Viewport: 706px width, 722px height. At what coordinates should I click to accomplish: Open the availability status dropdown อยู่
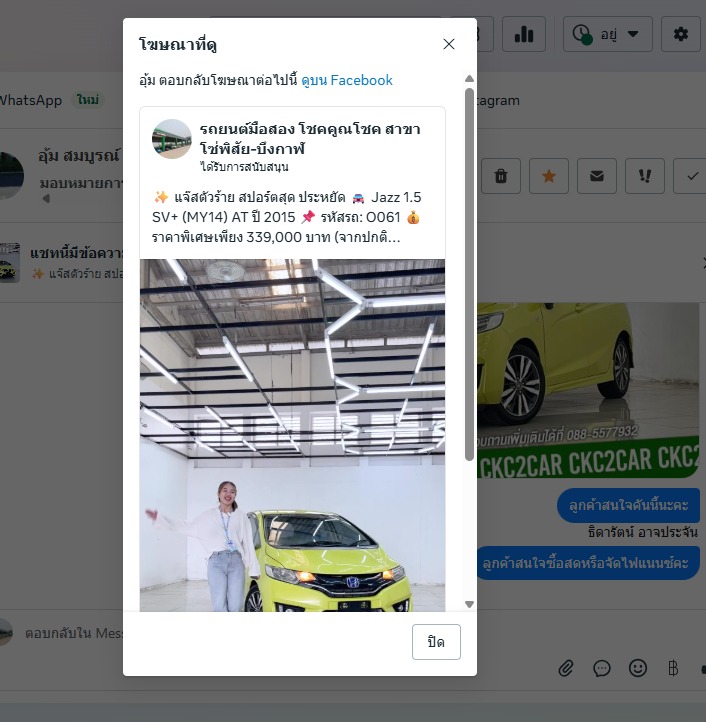click(607, 34)
